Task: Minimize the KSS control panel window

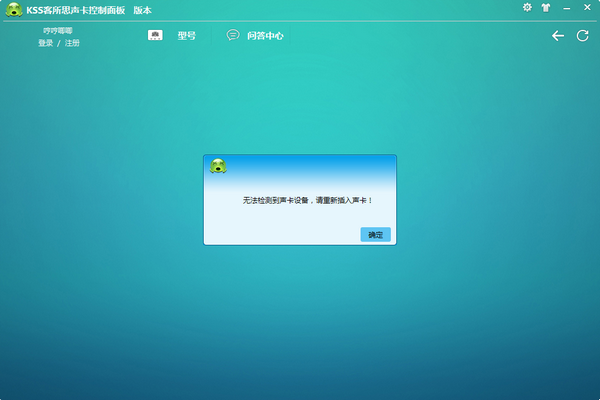Action: pyautogui.click(x=567, y=7)
